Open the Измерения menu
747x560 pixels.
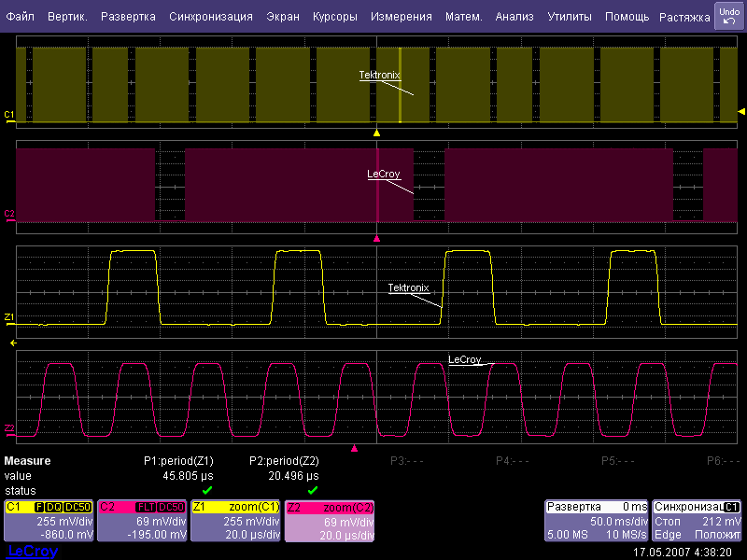tap(401, 17)
